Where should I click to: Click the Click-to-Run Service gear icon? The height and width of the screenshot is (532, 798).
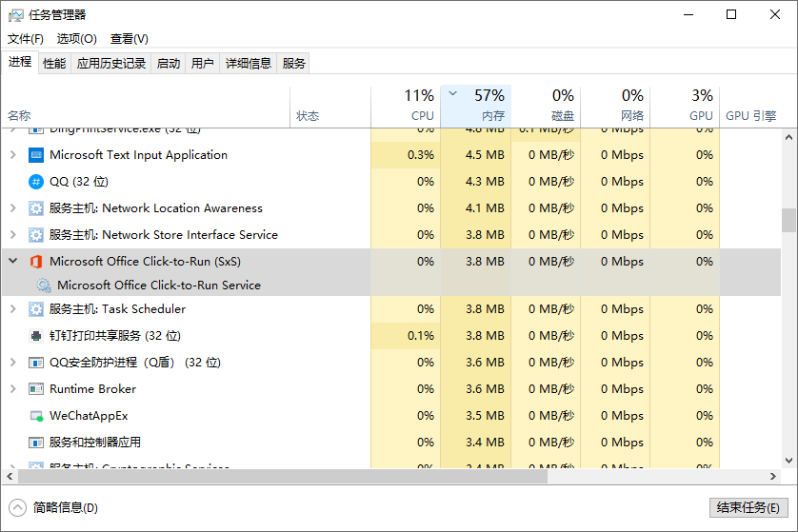click(x=44, y=285)
